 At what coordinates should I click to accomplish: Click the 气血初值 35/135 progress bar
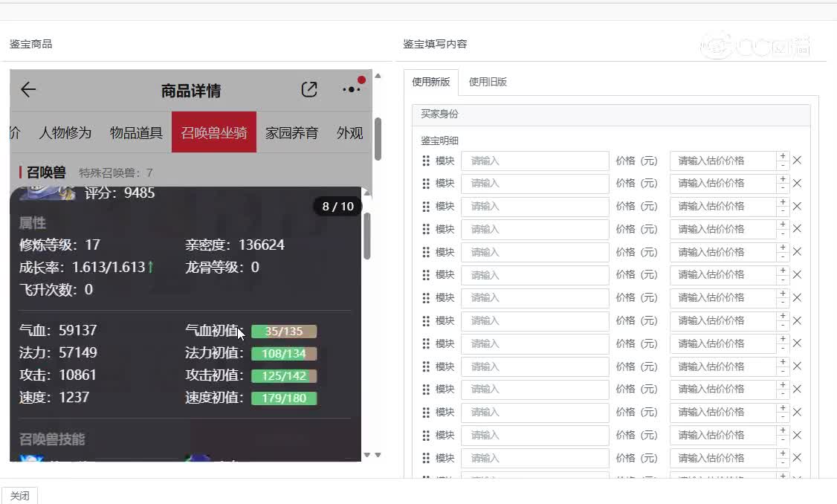click(284, 332)
